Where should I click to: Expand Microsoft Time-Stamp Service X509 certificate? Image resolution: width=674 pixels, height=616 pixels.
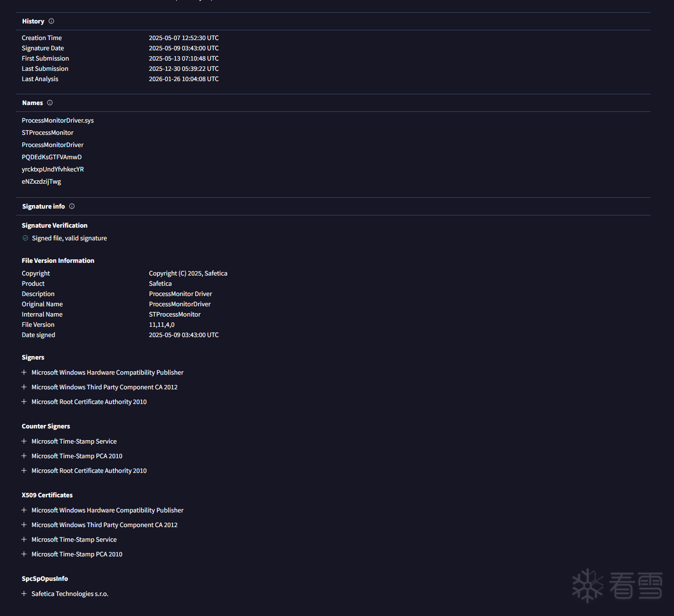click(x=24, y=539)
